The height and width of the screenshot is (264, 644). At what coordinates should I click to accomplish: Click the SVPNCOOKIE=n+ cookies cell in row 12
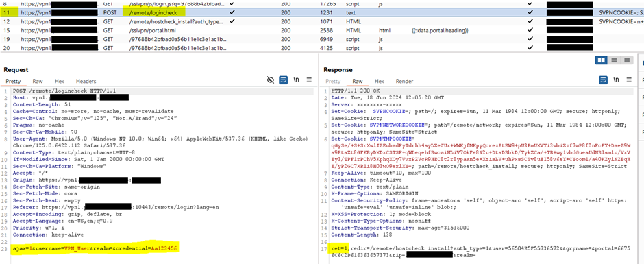pos(621,21)
